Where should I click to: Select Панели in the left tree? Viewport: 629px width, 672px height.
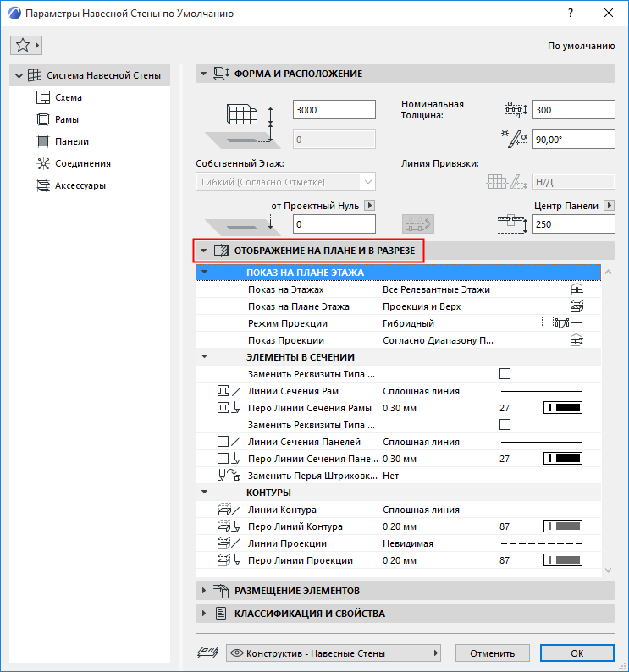pos(72,141)
